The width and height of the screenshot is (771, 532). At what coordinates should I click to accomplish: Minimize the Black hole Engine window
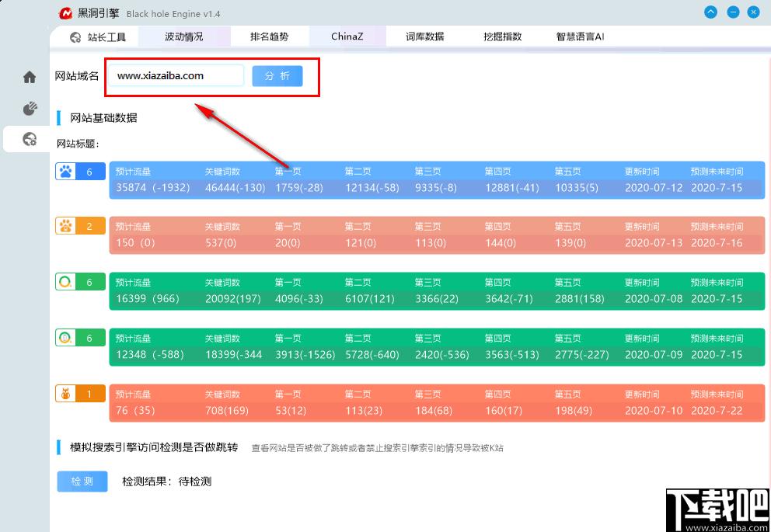[x=733, y=12]
